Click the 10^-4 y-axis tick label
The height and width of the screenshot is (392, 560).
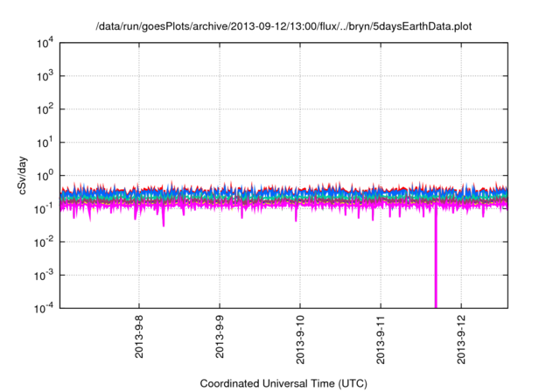point(44,309)
